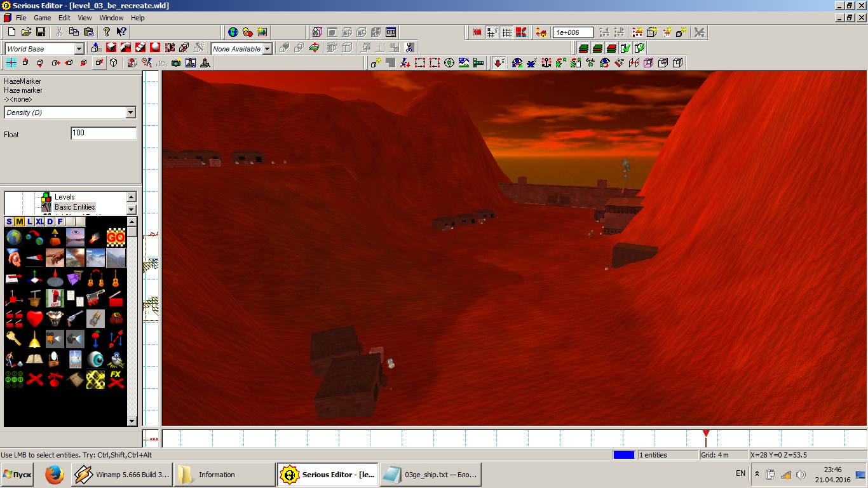Select the purple cube entity icon

pyautogui.click(x=74, y=278)
